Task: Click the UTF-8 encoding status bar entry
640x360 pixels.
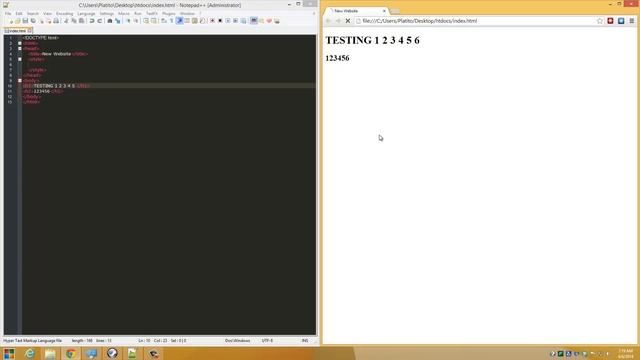Action: point(267,340)
